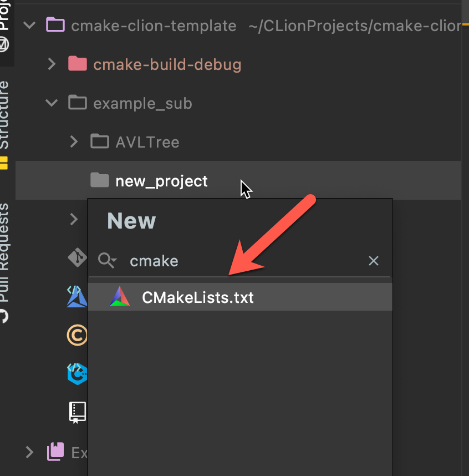Collapse the example_sub folder

click(52, 103)
